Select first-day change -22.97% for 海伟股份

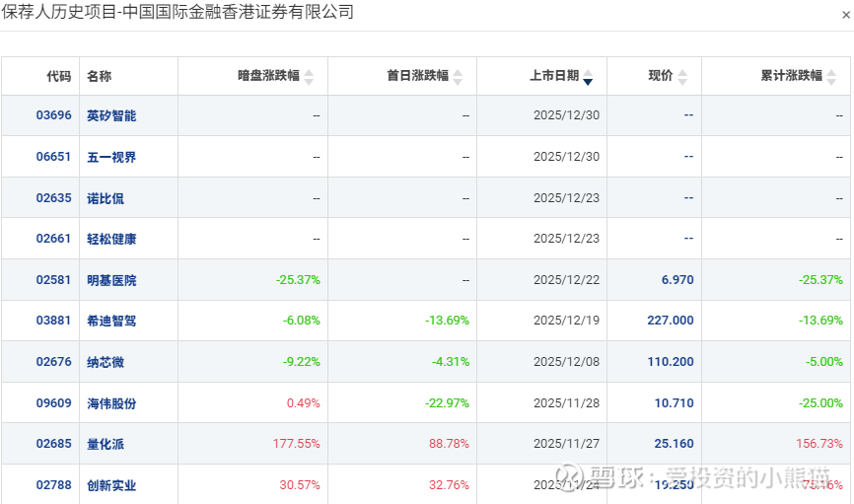[447, 403]
